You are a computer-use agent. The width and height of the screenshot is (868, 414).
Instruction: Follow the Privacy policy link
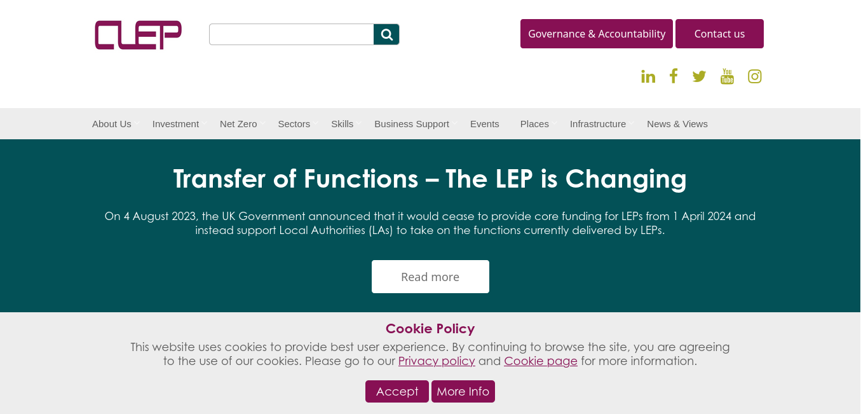point(437,361)
